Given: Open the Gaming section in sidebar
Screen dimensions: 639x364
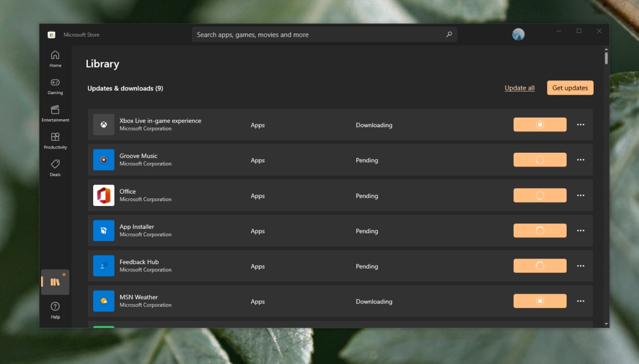Looking at the screenshot, I should (x=55, y=86).
